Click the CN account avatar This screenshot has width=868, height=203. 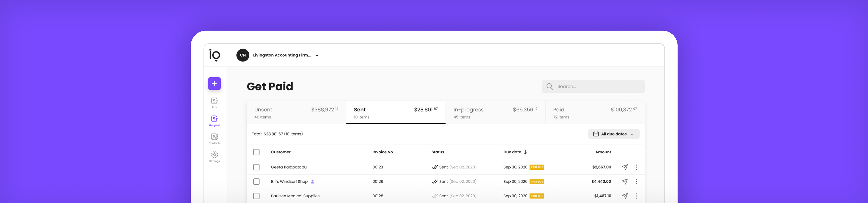pyautogui.click(x=243, y=55)
